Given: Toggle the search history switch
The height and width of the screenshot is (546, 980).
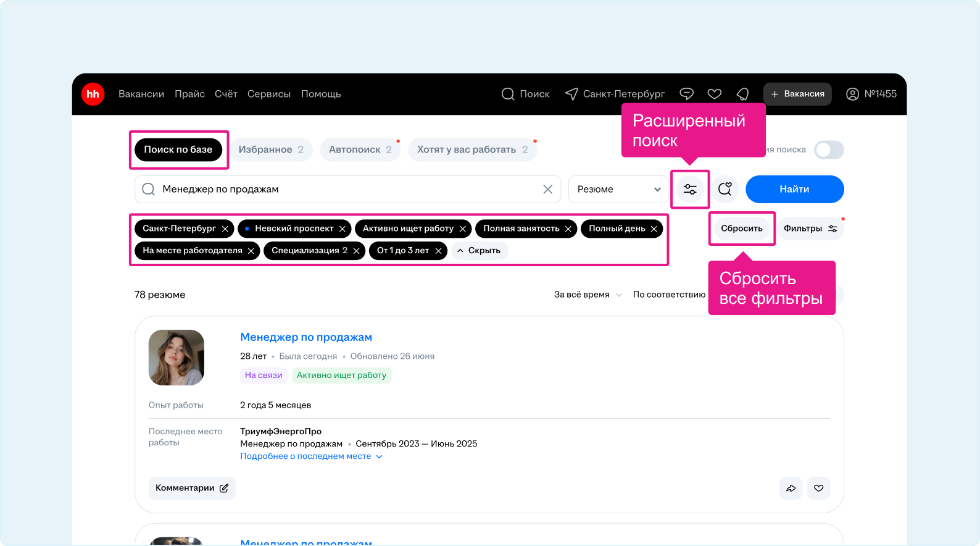Looking at the screenshot, I should 829,149.
